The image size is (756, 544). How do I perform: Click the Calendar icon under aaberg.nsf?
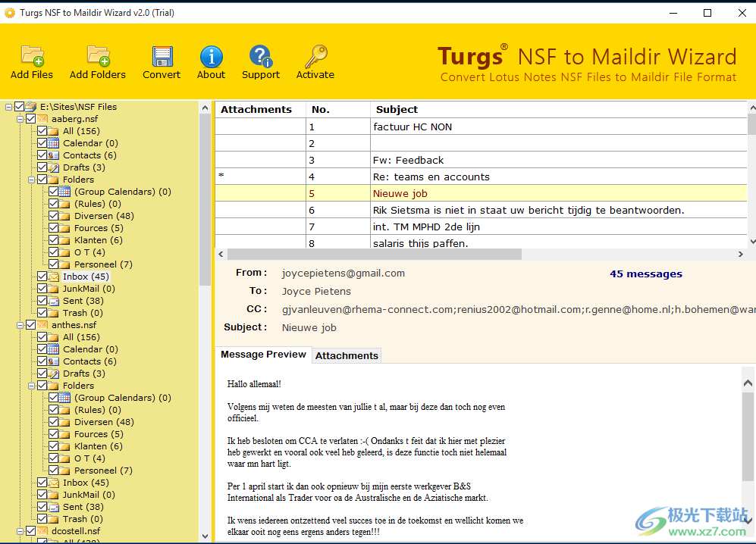click(54, 143)
